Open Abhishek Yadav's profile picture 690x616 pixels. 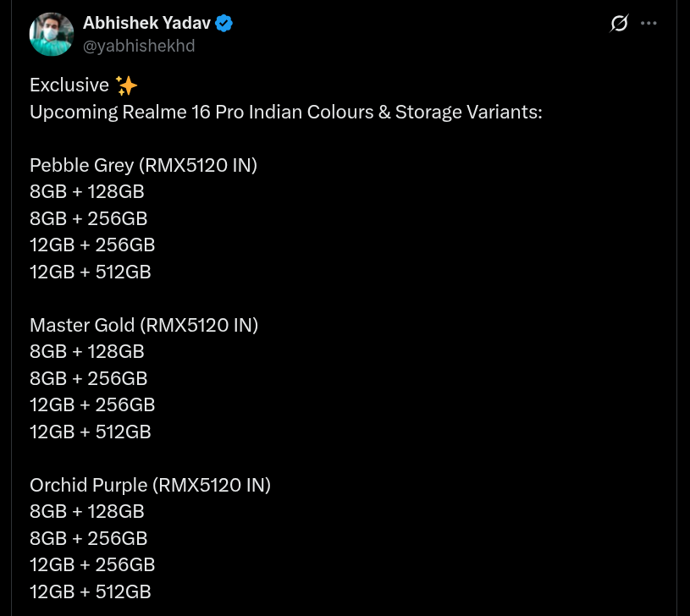[x=51, y=34]
